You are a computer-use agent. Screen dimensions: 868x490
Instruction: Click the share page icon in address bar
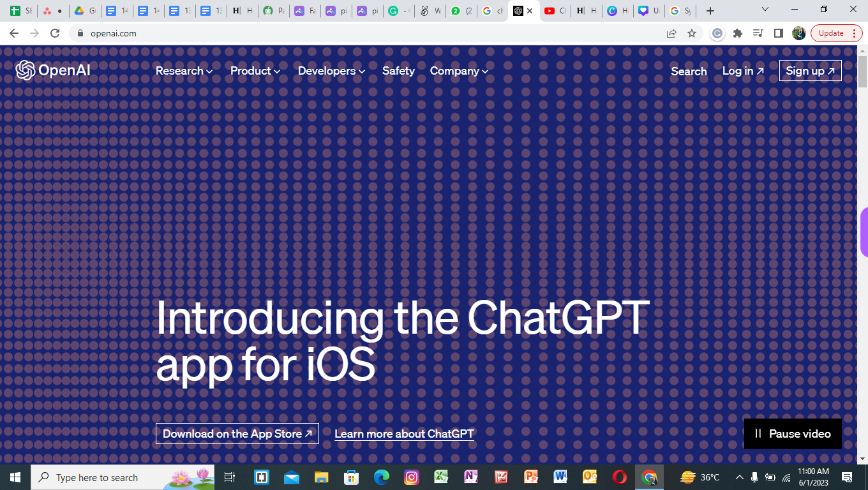[671, 33]
